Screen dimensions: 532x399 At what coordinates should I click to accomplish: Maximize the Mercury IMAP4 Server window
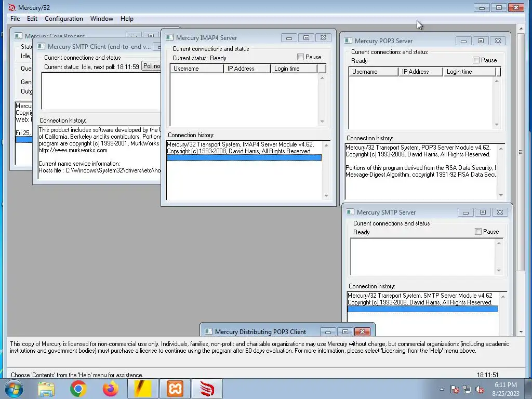tap(306, 37)
